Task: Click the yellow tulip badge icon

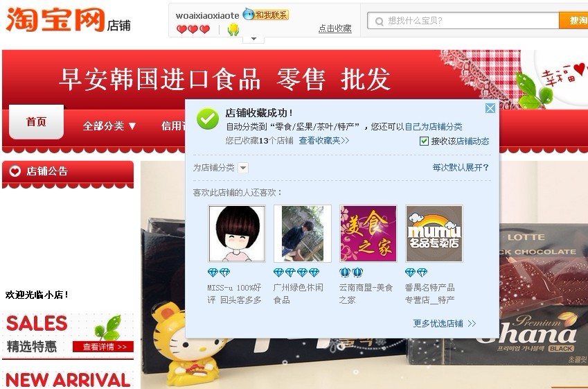Action: (233, 29)
